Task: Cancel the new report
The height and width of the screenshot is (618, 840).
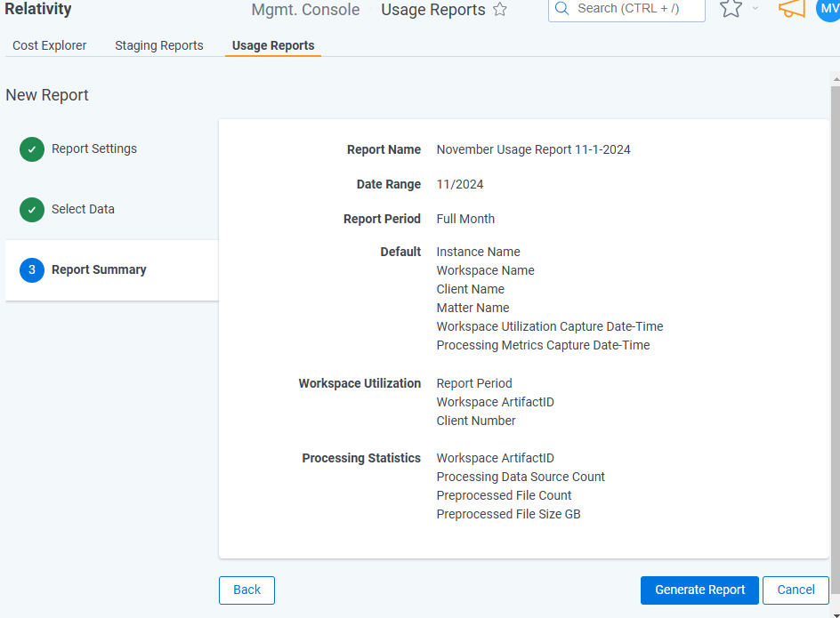Action: [796, 590]
